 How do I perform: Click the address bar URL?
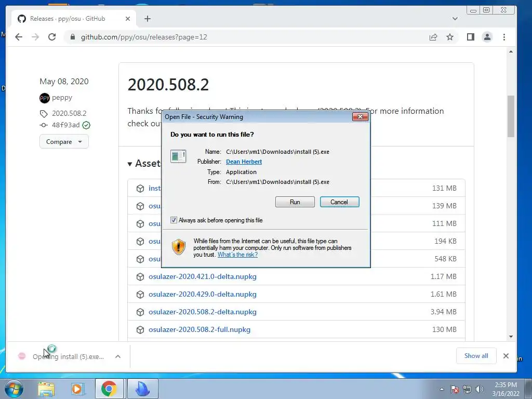144,37
